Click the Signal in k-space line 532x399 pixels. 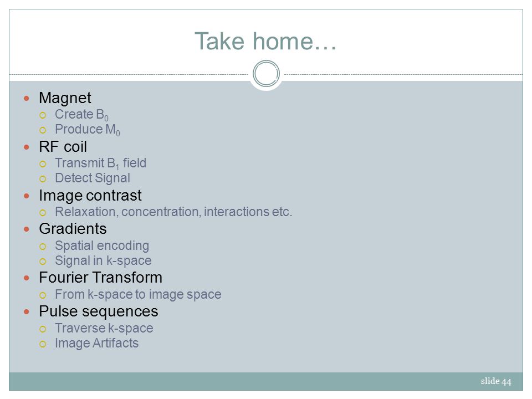click(x=103, y=260)
